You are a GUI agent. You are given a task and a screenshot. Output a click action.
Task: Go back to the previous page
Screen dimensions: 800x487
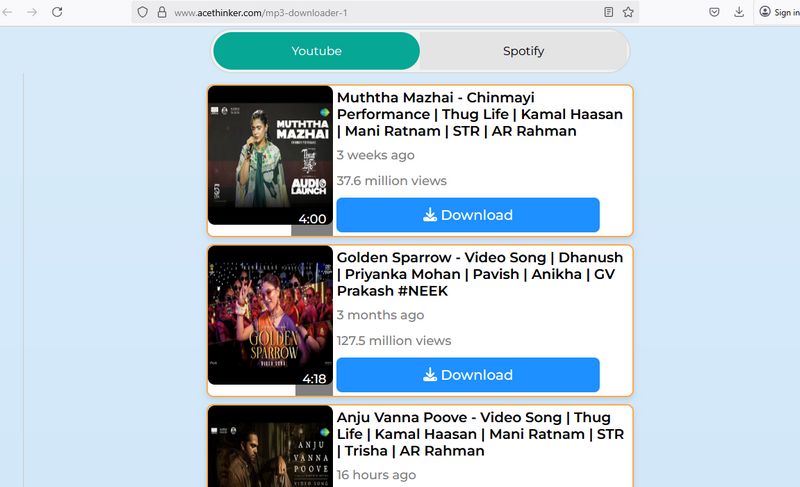tap(7, 12)
